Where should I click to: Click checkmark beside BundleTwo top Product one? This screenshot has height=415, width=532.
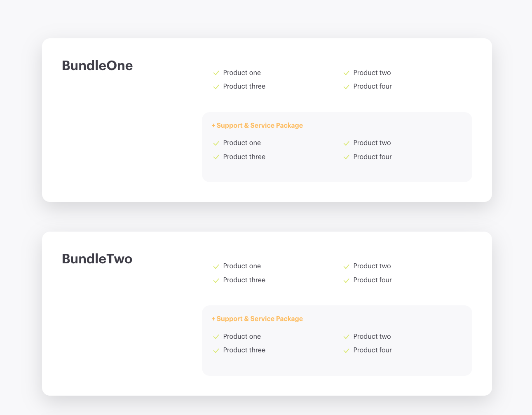tap(216, 266)
